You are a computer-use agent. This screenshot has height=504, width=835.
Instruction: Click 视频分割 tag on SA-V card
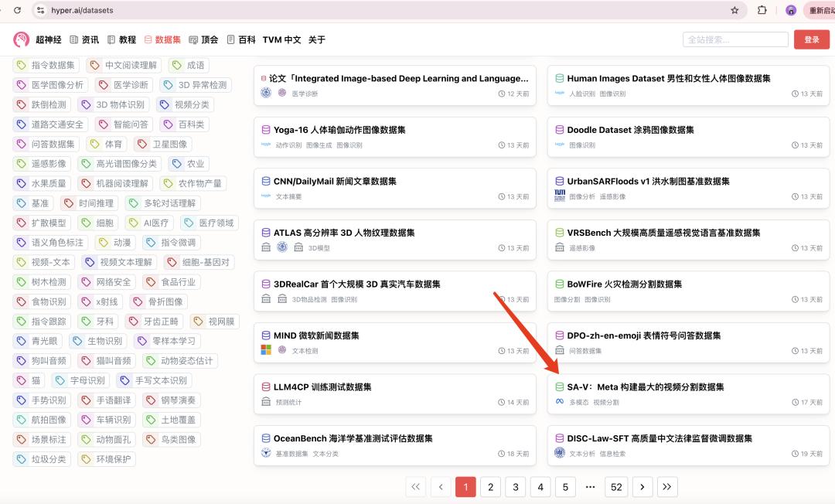tap(606, 402)
